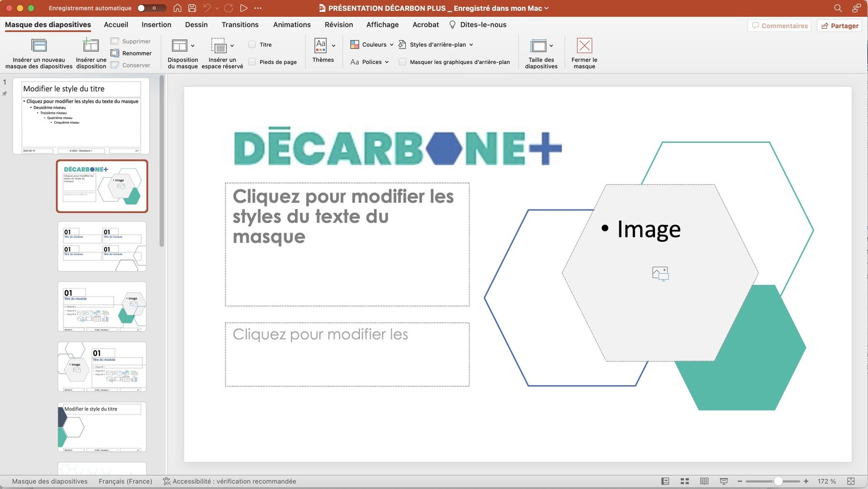Click the Undo arrow icon
868x489 pixels.
(207, 8)
